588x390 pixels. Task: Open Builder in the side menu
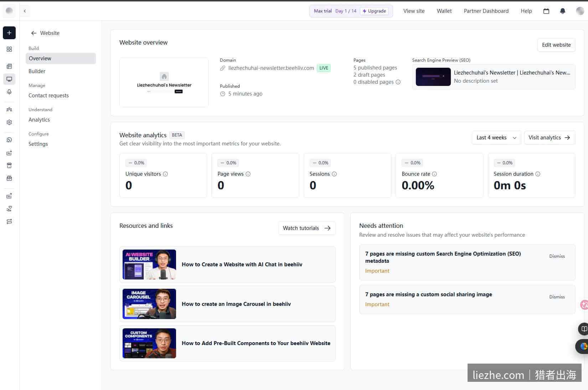[x=37, y=71]
